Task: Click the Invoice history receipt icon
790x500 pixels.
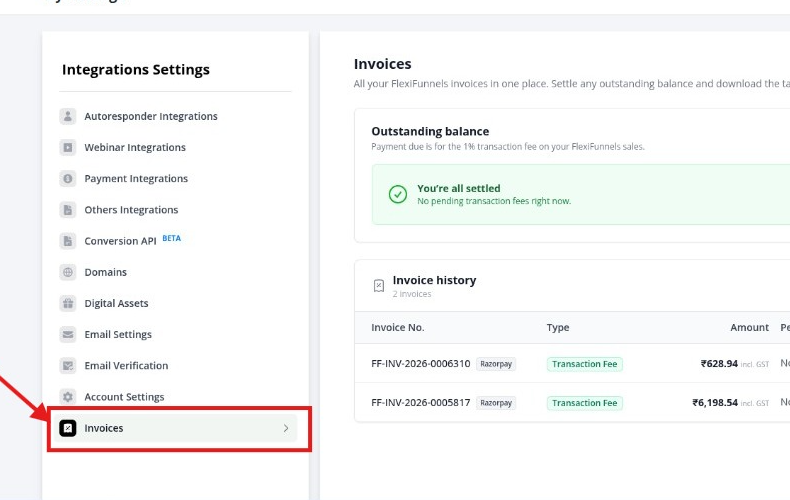Action: coord(379,286)
